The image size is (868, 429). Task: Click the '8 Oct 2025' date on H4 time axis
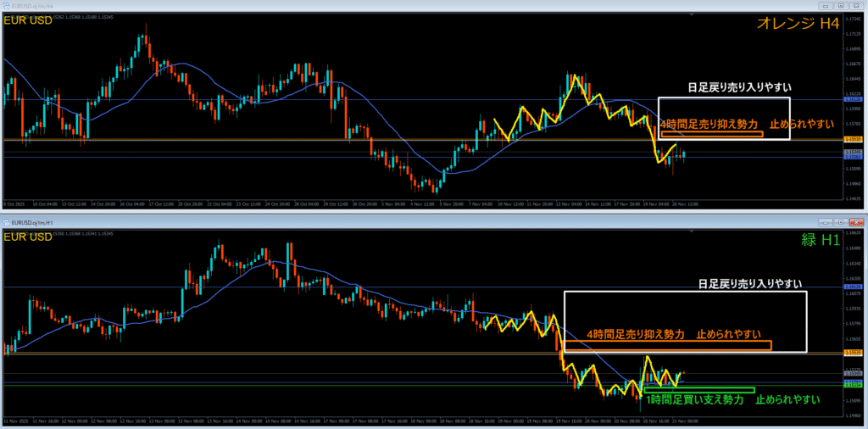point(12,203)
